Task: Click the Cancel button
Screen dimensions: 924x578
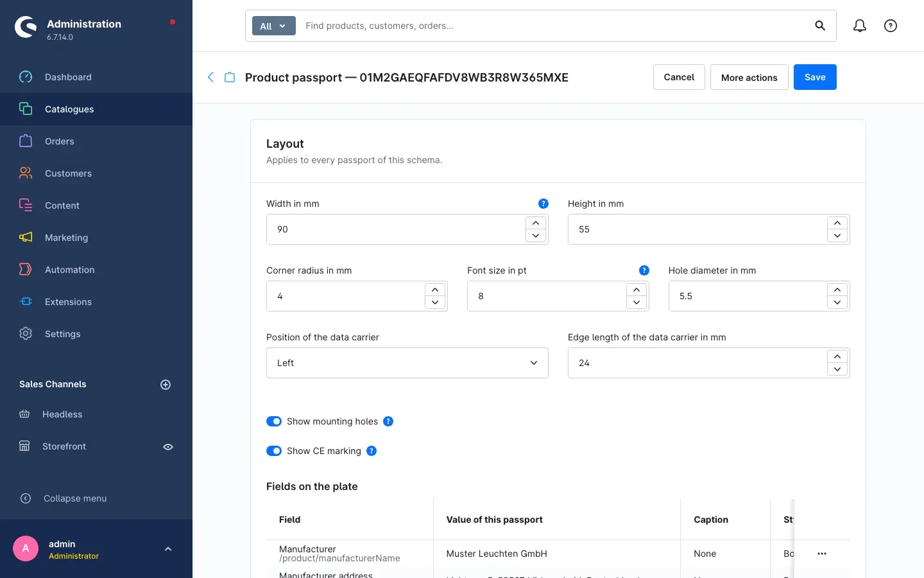Action: [x=679, y=77]
